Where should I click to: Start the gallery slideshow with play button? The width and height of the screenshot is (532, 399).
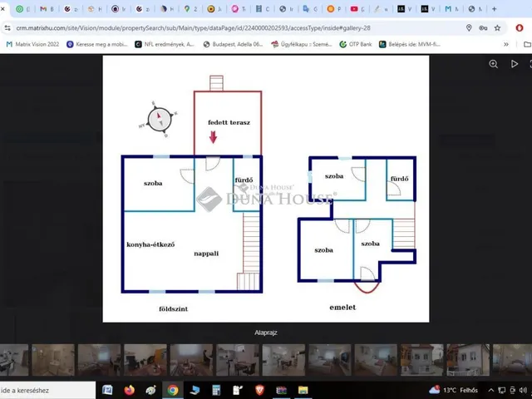pyautogui.click(x=514, y=64)
